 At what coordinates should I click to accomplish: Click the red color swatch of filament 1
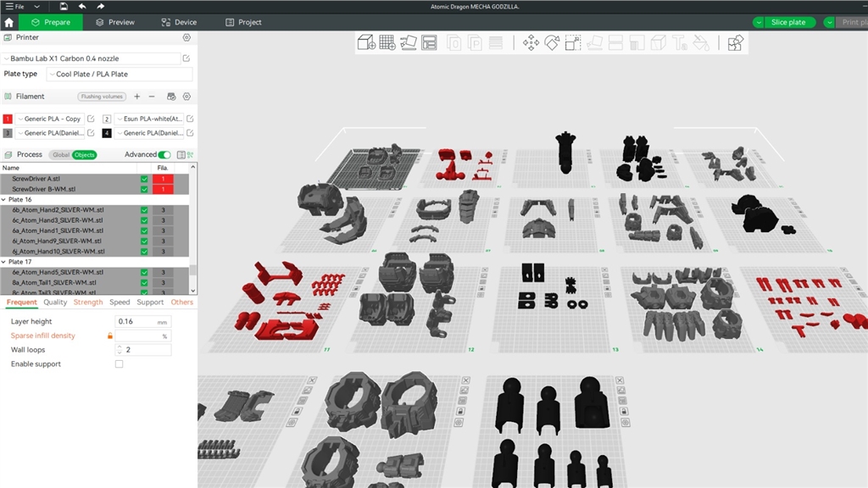(8, 119)
